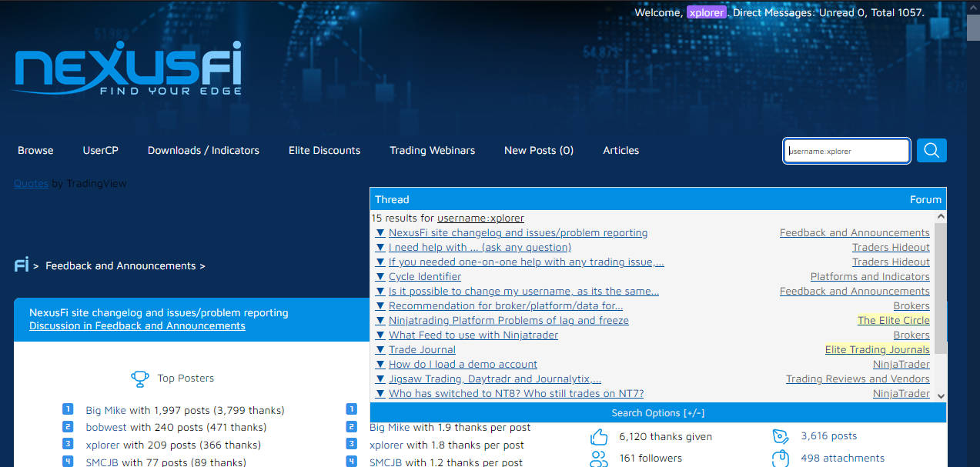Click arrow before Jigsaw Trading result

[380, 379]
